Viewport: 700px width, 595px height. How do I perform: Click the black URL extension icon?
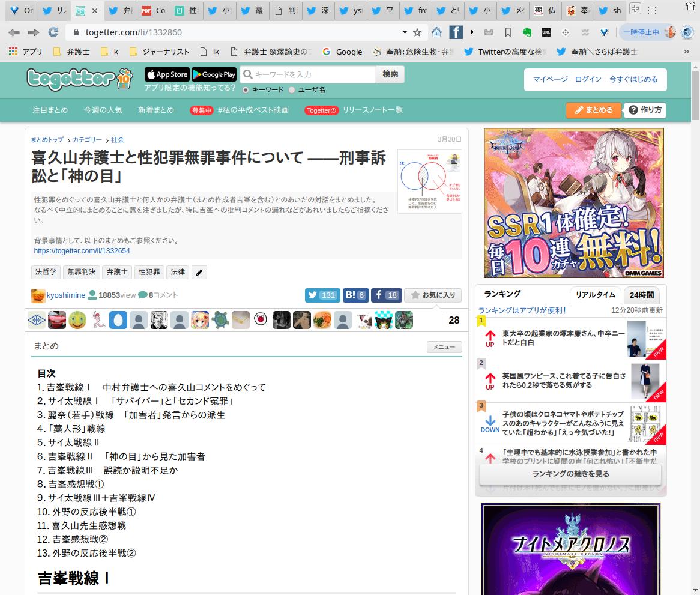click(546, 32)
